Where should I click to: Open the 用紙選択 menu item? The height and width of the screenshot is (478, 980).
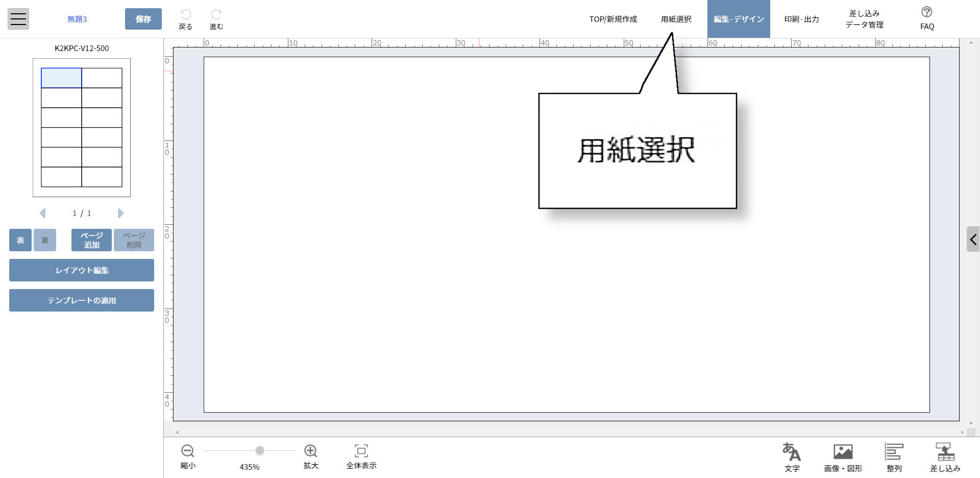point(676,19)
